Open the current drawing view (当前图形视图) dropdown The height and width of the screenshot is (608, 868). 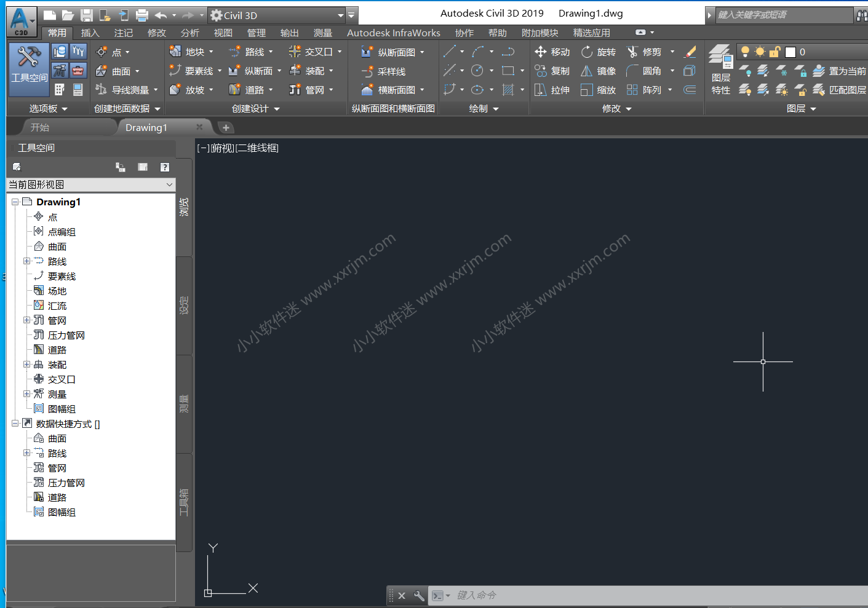(x=91, y=184)
